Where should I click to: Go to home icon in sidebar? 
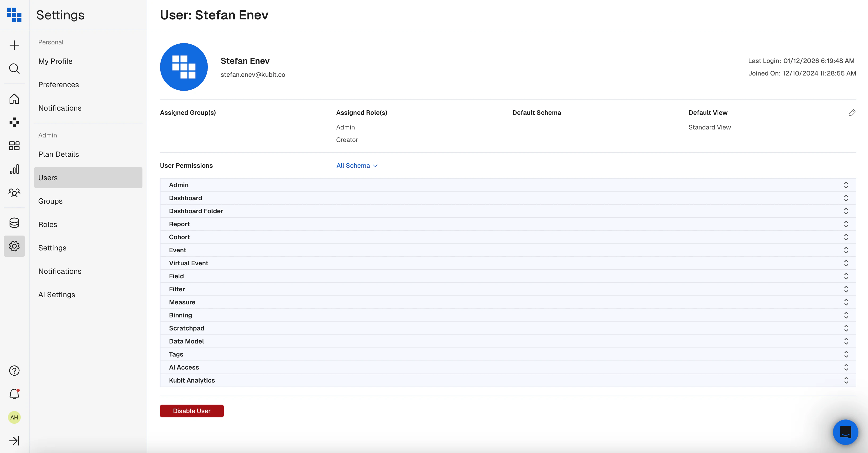[x=14, y=99]
